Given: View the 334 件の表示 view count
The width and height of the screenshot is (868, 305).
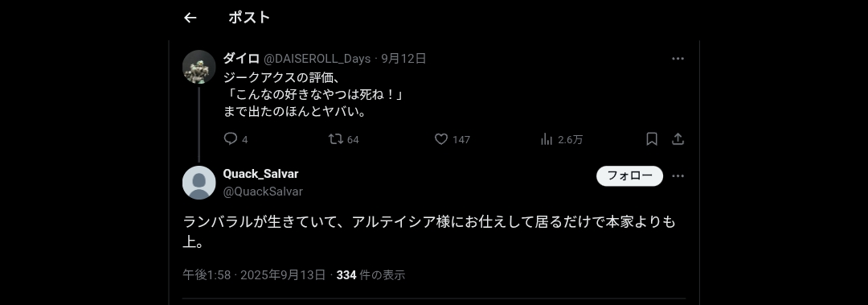Looking at the screenshot, I should 371,274.
